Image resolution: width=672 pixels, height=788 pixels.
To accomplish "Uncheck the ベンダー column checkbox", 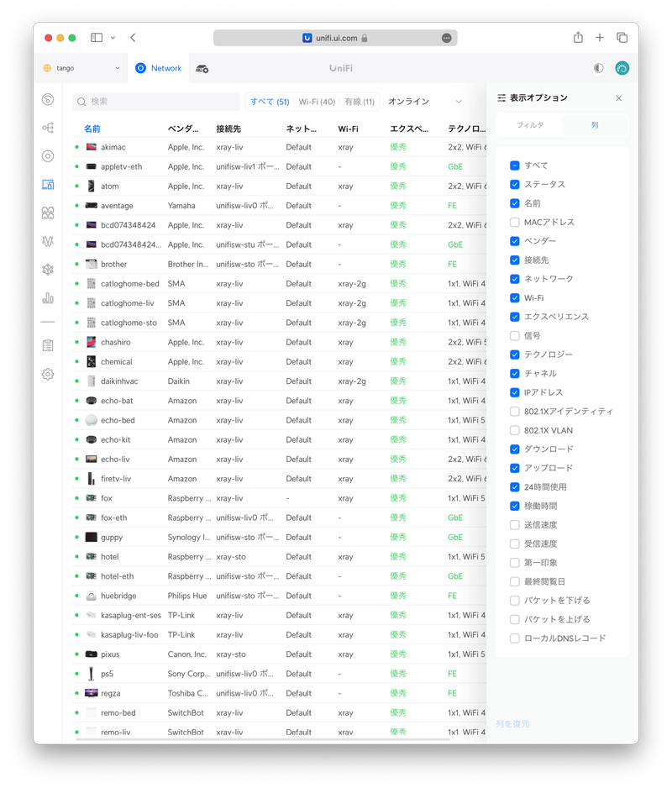I will click(515, 241).
